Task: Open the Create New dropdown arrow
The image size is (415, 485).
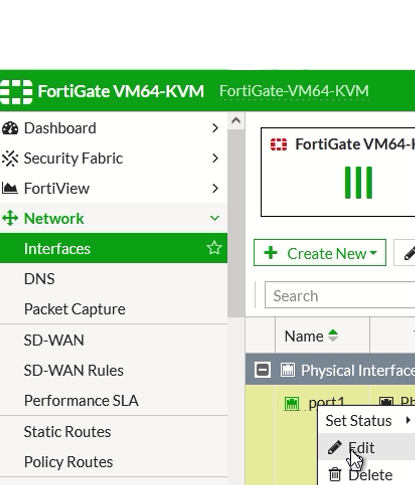Action: pyautogui.click(x=374, y=253)
